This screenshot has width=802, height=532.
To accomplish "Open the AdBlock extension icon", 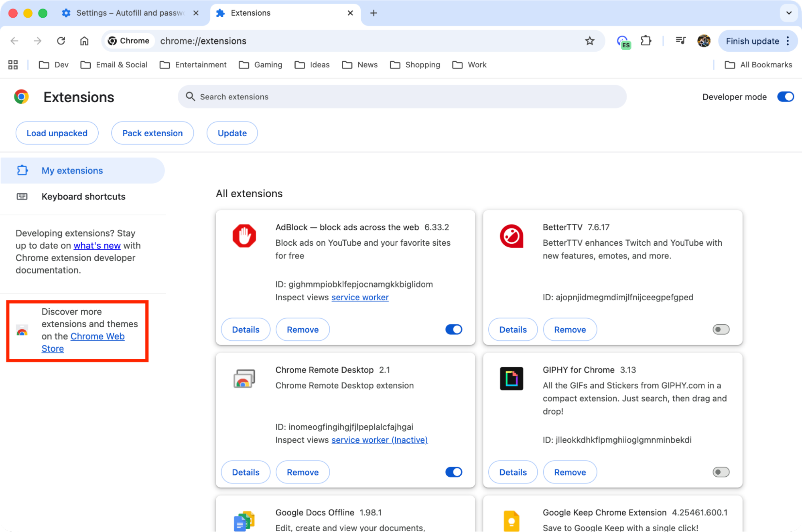I will 245,236.
